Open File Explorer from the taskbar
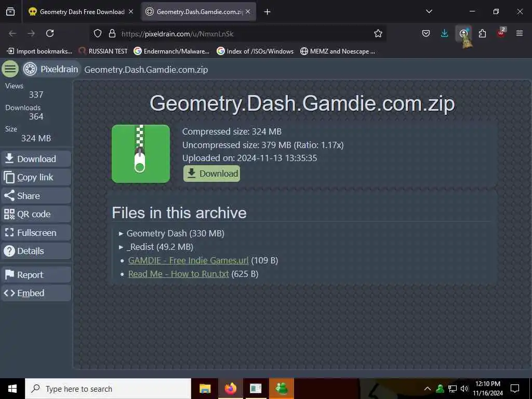The image size is (532, 399). pyautogui.click(x=205, y=389)
